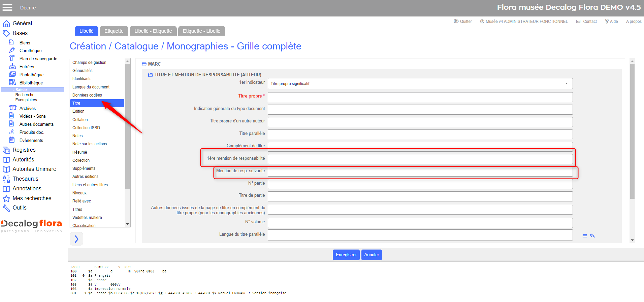Screen dimensions: 644x302
Task: Click the Enregistrer button
Action: [x=346, y=255]
